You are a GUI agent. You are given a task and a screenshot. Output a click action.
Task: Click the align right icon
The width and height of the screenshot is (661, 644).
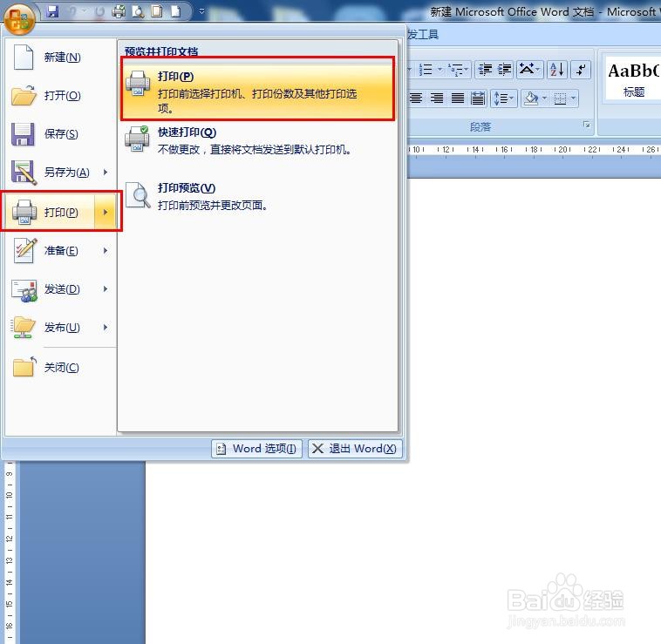pyautogui.click(x=437, y=98)
